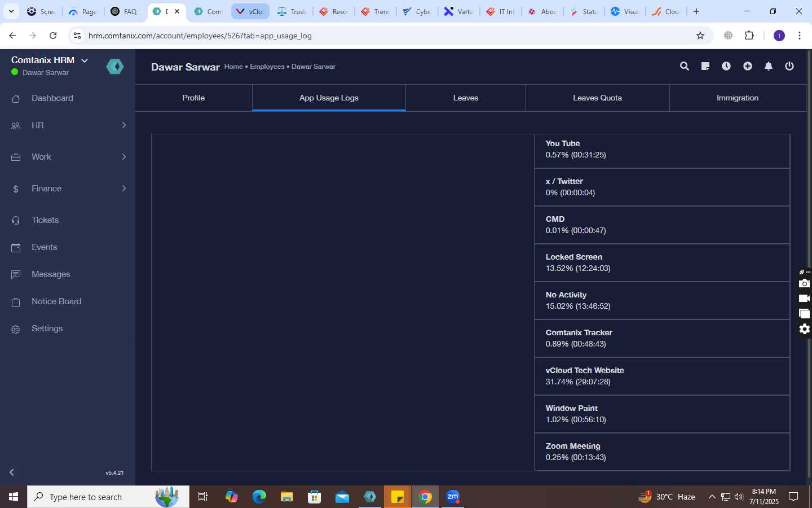
Task: Open the search icon in header
Action: point(685,67)
